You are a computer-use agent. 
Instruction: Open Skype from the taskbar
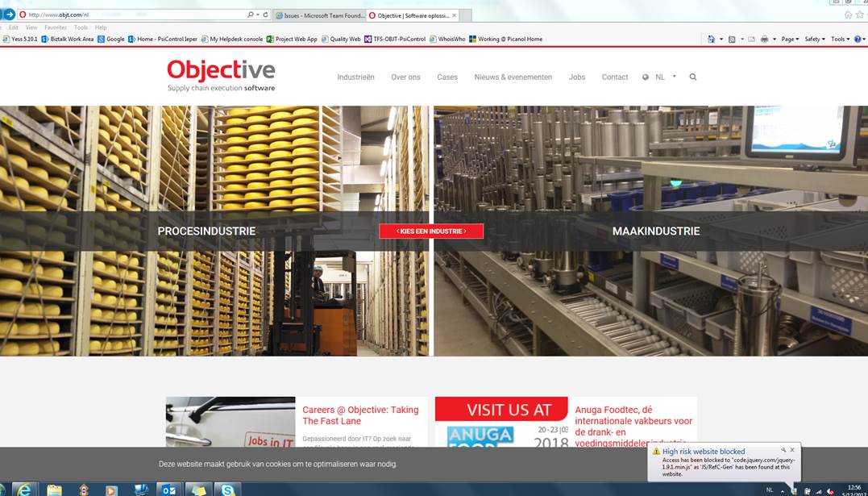tap(227, 490)
